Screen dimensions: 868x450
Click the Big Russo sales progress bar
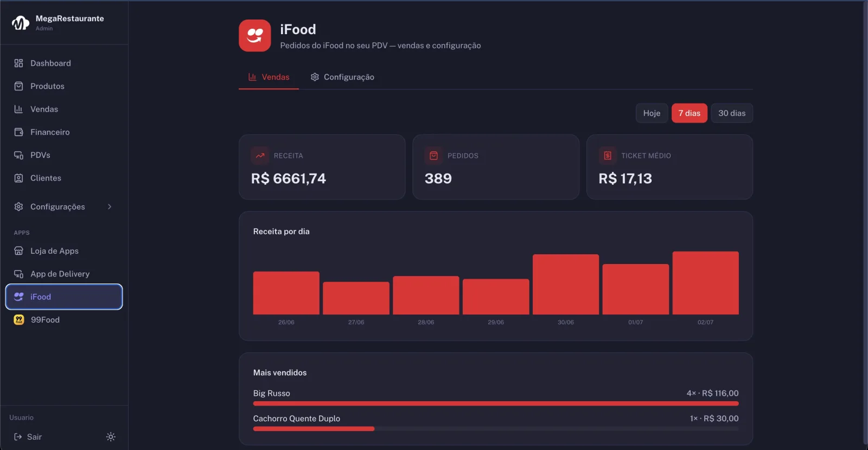point(496,404)
